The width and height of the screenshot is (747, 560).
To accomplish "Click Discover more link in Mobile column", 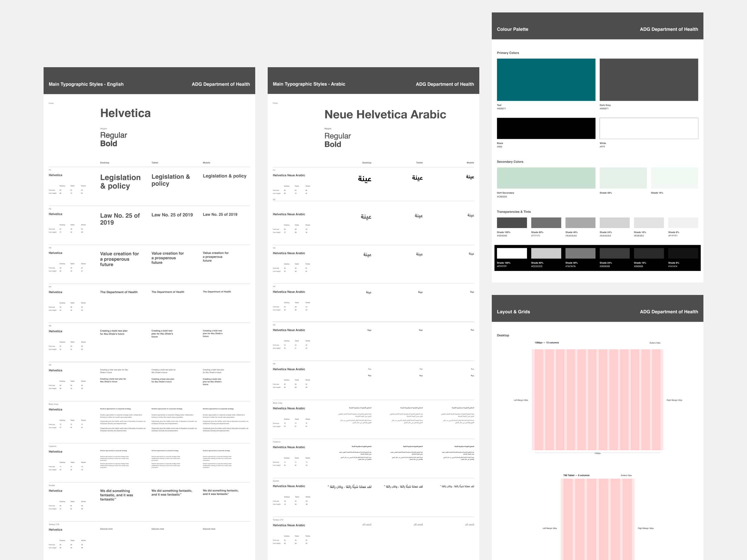I will (x=209, y=529).
